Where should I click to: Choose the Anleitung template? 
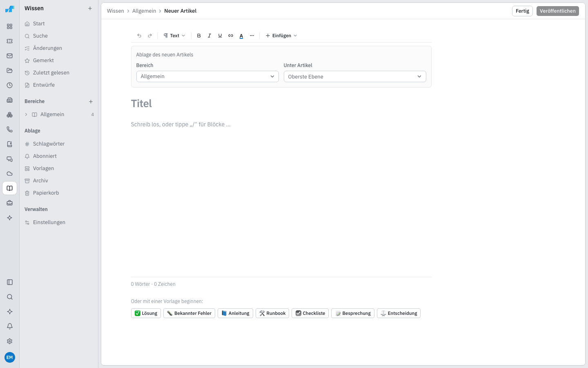[235, 313]
